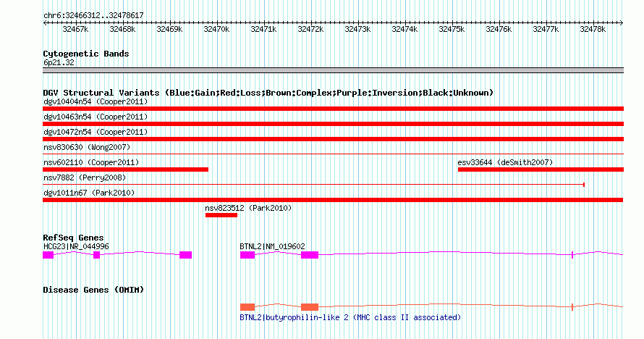Click the thin nsv830630 variant line
This screenshot has width=644, height=339.
click(333, 154)
